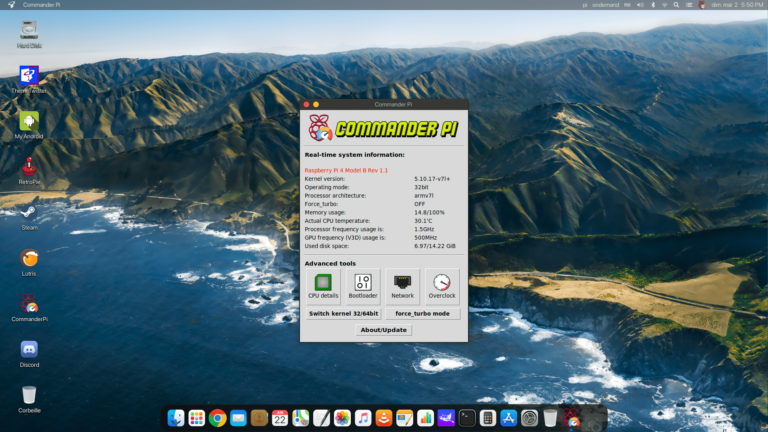Click memory usage value 14.8/100%
The height and width of the screenshot is (432, 768).
430,213
